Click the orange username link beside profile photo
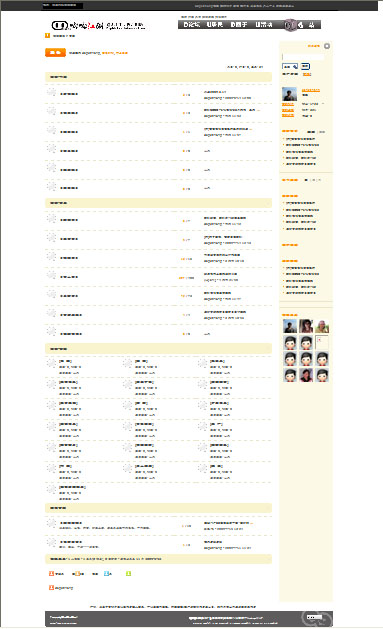Image resolution: width=383 pixels, height=629 pixels. click(x=311, y=90)
